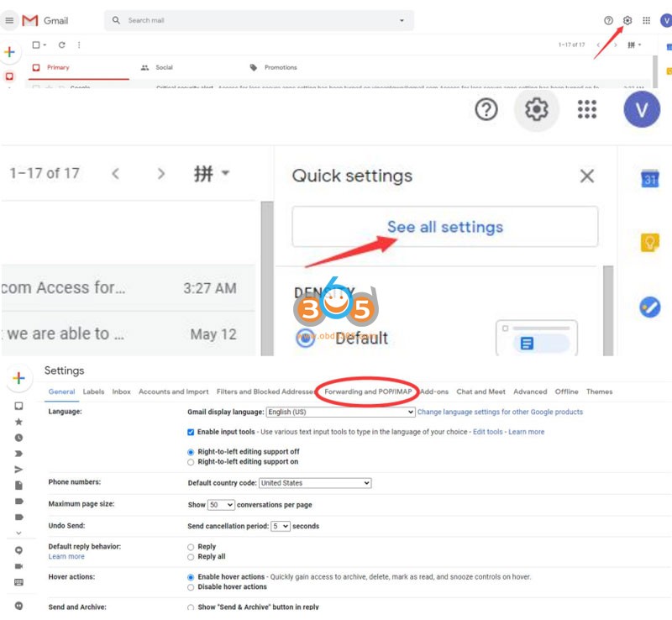
Task: Open Change language settings for other Google products
Action: [500, 412]
